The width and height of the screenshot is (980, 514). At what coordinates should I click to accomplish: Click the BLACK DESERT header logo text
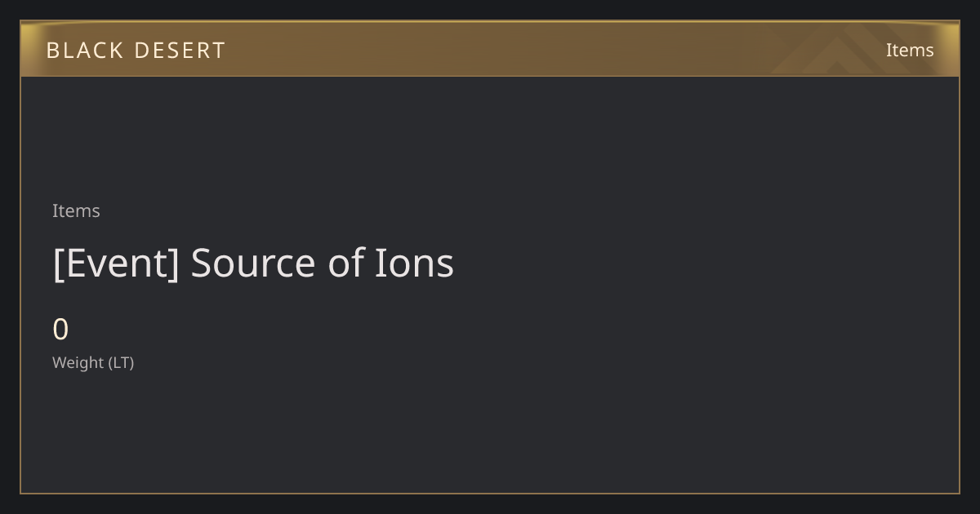tap(136, 51)
